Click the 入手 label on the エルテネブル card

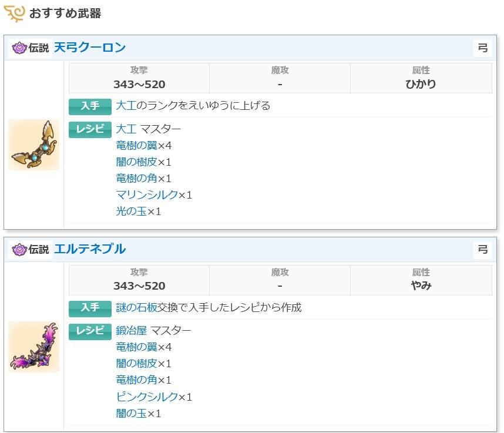pyautogui.click(x=90, y=308)
